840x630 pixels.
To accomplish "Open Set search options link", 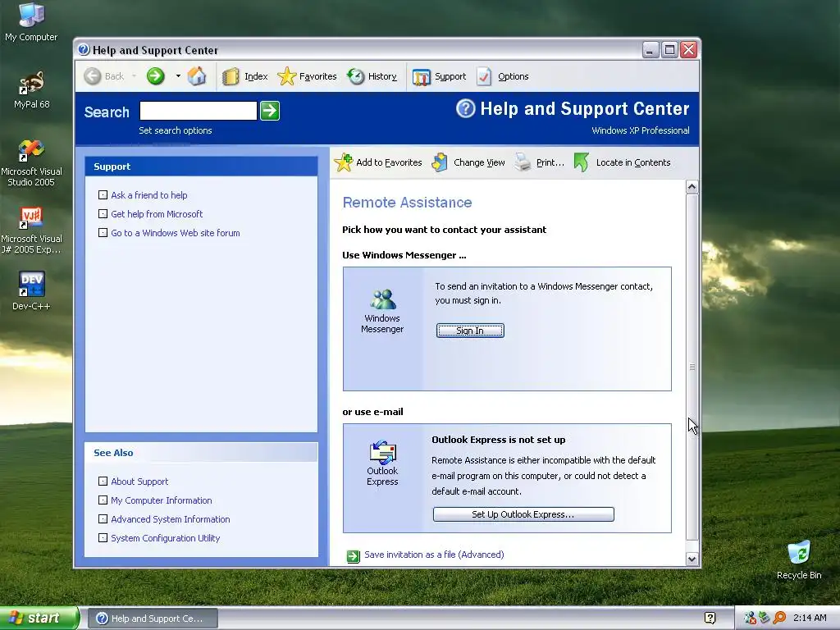I will click(x=176, y=130).
